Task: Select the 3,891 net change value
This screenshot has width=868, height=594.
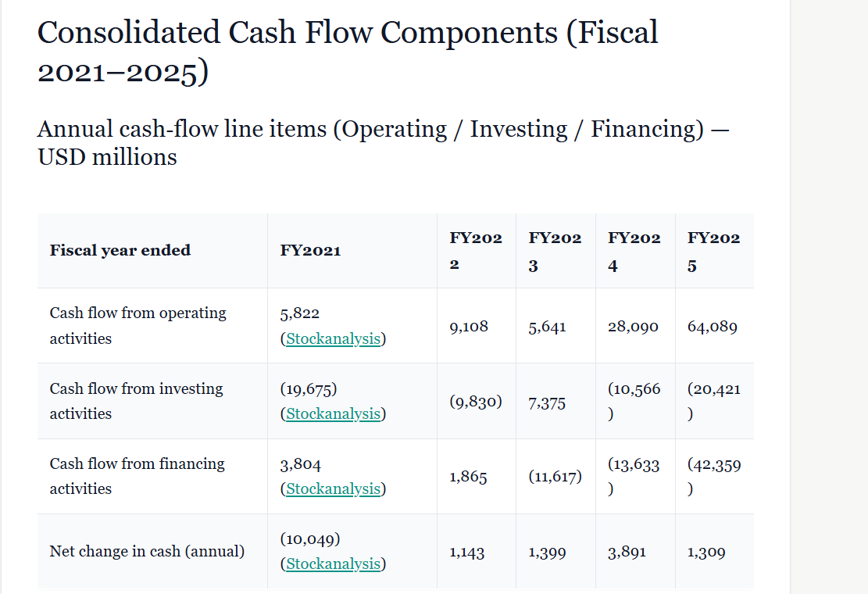Action: click(627, 552)
